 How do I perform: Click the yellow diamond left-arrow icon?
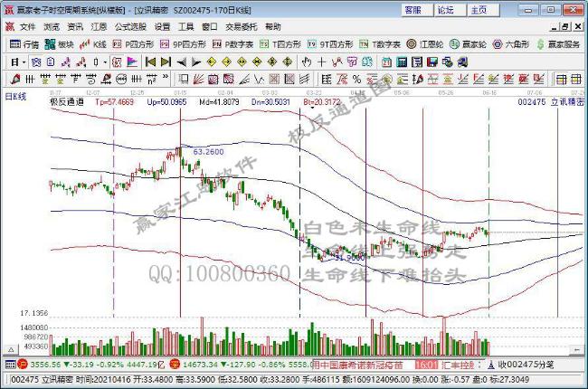tap(212, 62)
